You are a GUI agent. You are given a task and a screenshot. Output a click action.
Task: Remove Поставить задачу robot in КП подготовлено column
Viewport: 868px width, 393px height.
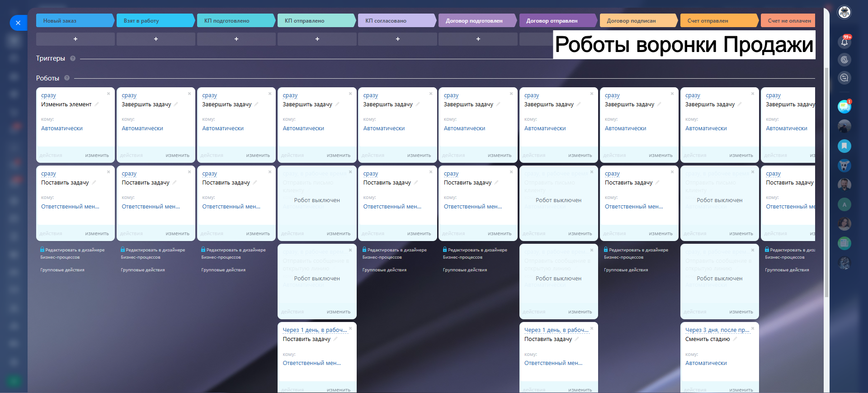click(270, 172)
